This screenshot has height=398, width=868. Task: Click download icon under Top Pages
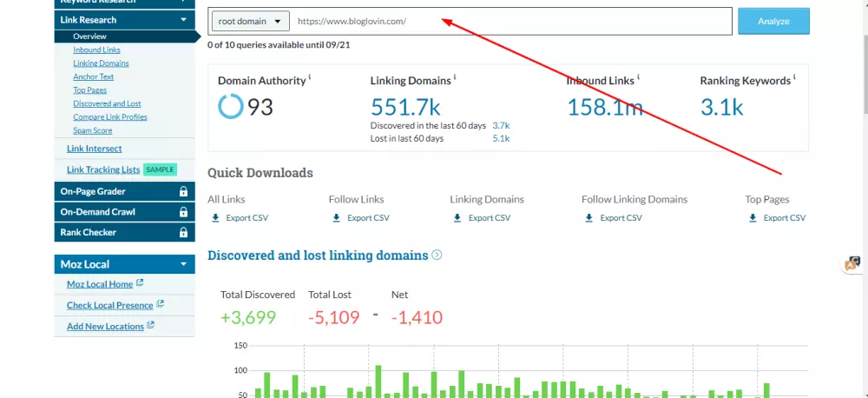pos(753,218)
